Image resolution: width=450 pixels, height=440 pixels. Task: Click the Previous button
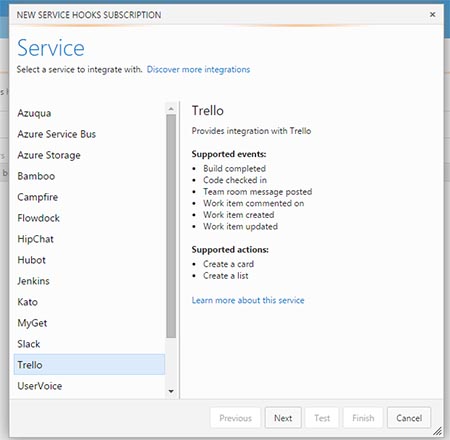point(235,418)
